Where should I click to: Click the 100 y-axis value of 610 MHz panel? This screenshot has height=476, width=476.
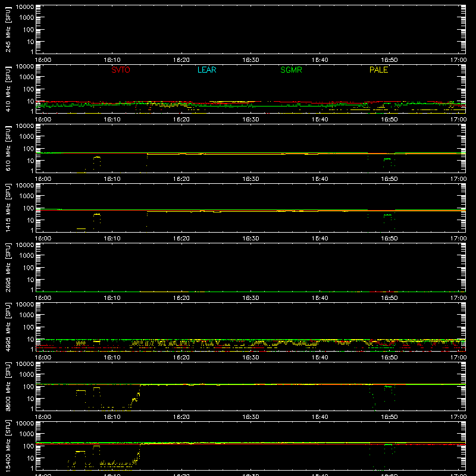point(29,149)
